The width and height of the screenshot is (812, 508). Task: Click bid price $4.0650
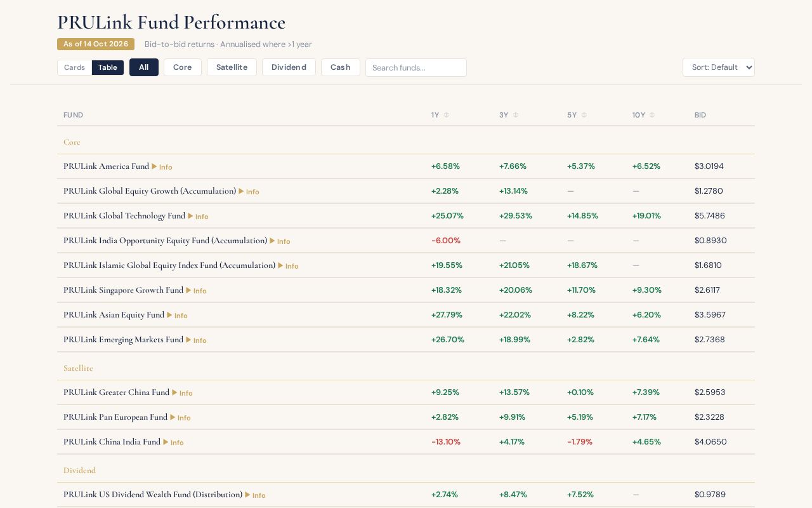coord(710,442)
